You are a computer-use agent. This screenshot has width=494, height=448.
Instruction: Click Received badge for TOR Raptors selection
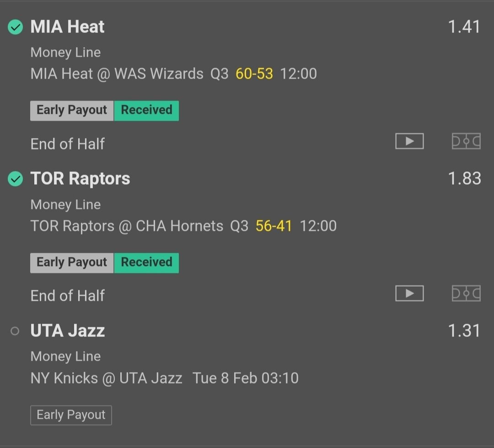point(146,263)
